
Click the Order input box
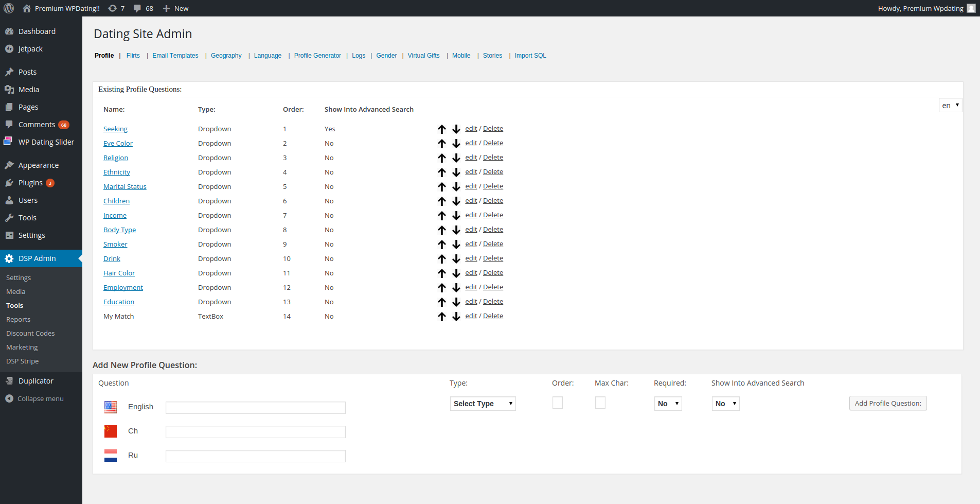pos(558,403)
